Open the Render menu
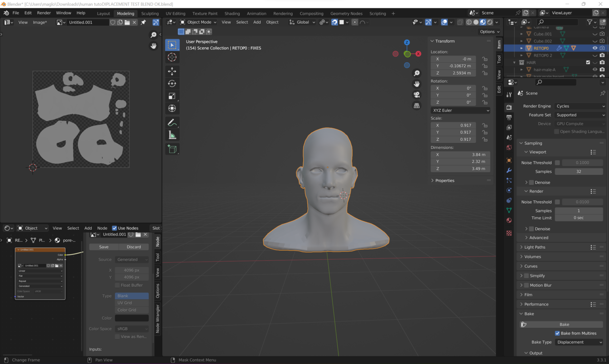The width and height of the screenshot is (609, 364). point(44,13)
